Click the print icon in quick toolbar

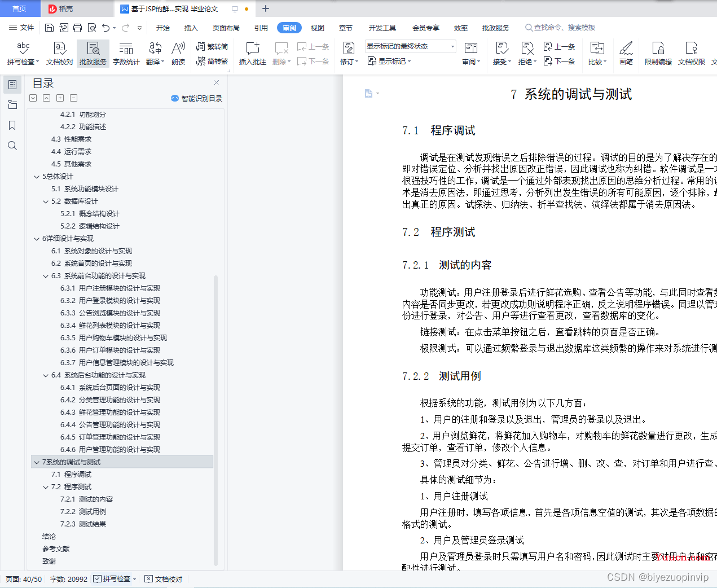click(77, 28)
